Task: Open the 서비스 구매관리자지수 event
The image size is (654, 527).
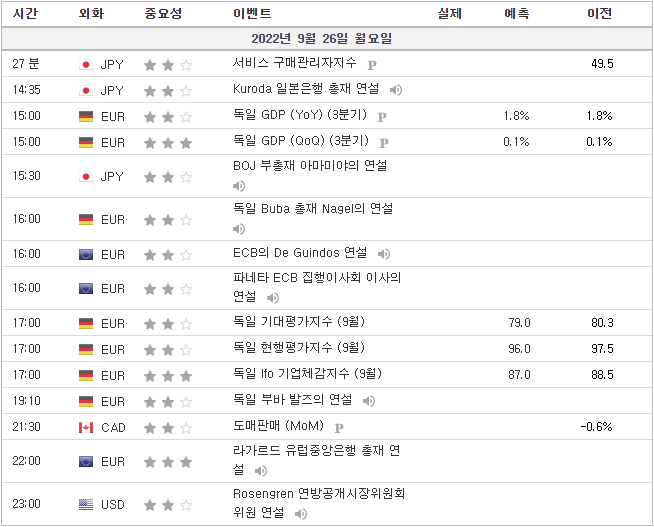Action: pyautogui.click(x=294, y=63)
